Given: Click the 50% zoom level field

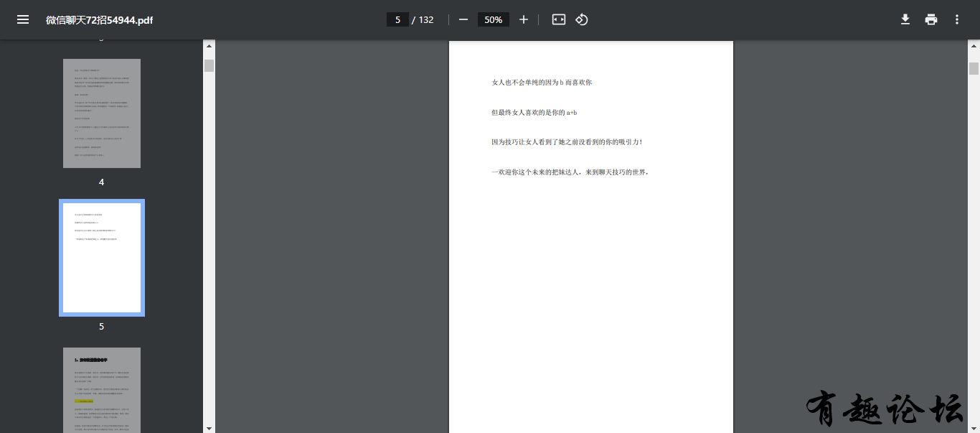Looking at the screenshot, I should pos(493,19).
